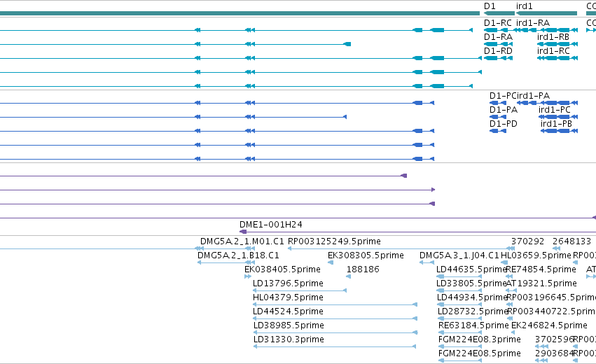Click the ird1-RC transcript label
The image size is (596, 364).
pos(553,51)
